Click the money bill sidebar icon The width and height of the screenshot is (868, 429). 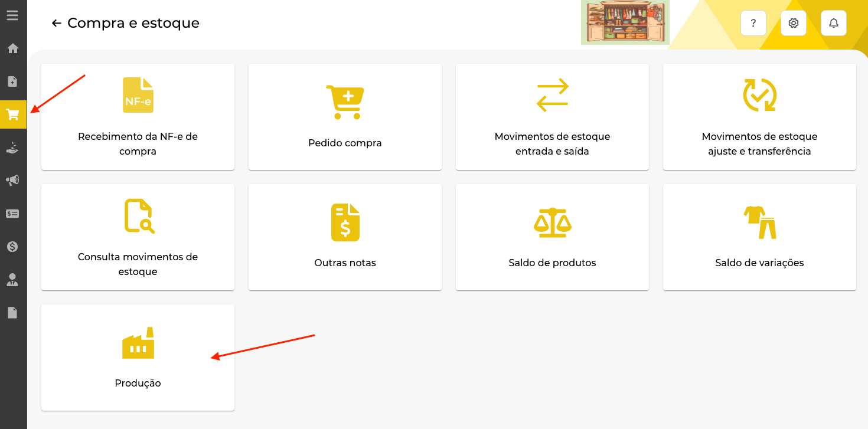[x=12, y=214]
